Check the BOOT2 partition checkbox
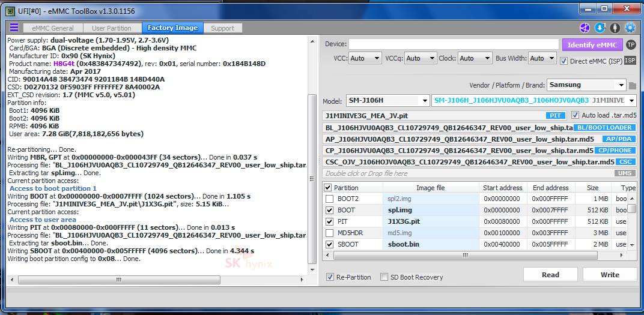 point(329,199)
